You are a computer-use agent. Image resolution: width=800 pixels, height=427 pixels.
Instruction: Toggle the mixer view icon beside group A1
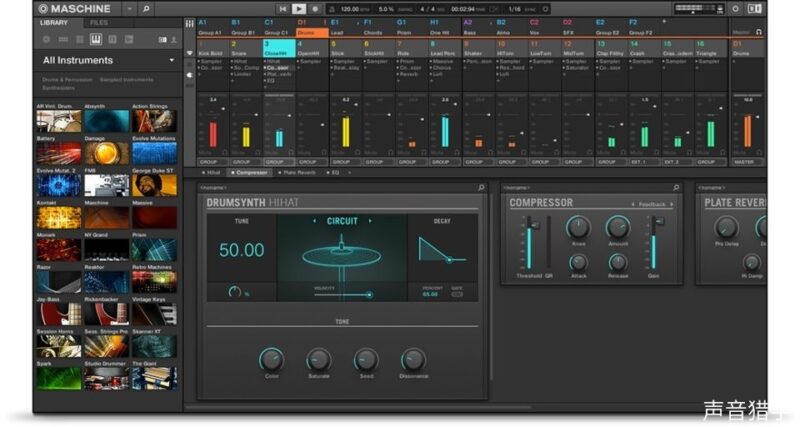189,23
